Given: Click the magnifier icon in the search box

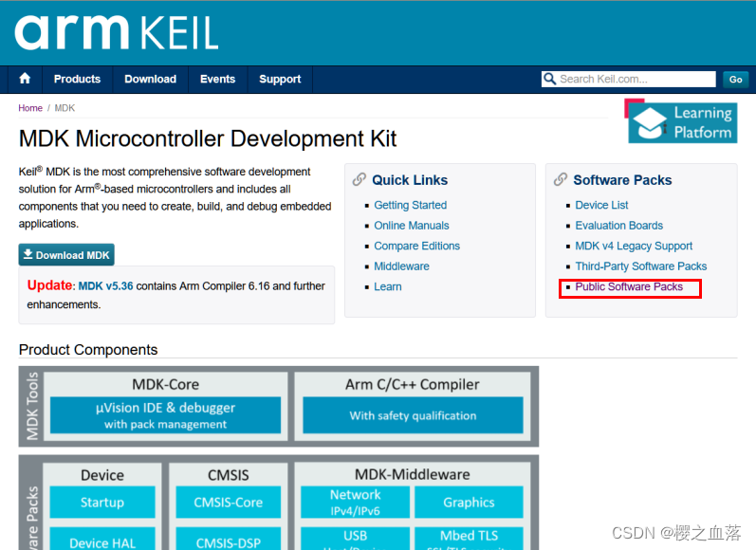Looking at the screenshot, I should [x=549, y=79].
